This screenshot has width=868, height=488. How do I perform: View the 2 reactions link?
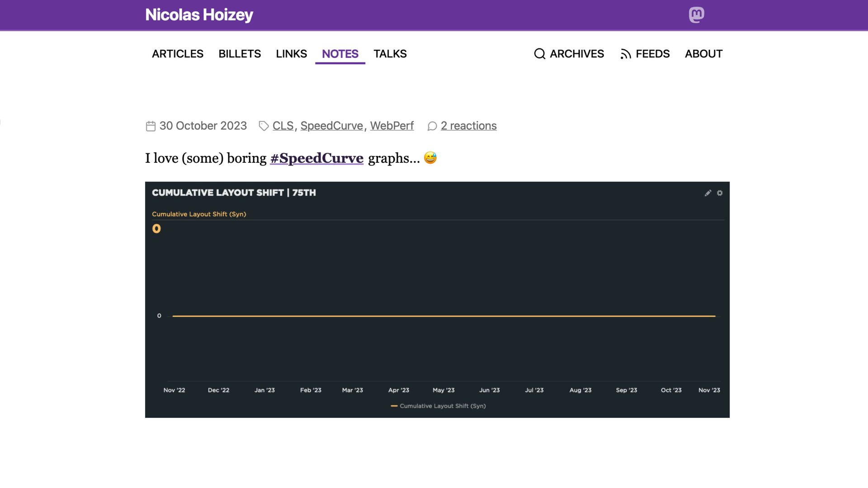click(469, 126)
